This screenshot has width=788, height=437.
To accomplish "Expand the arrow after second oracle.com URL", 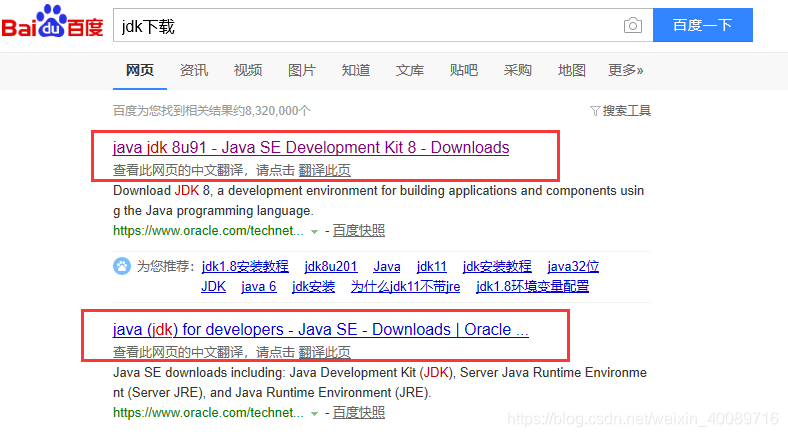I will click(315, 413).
